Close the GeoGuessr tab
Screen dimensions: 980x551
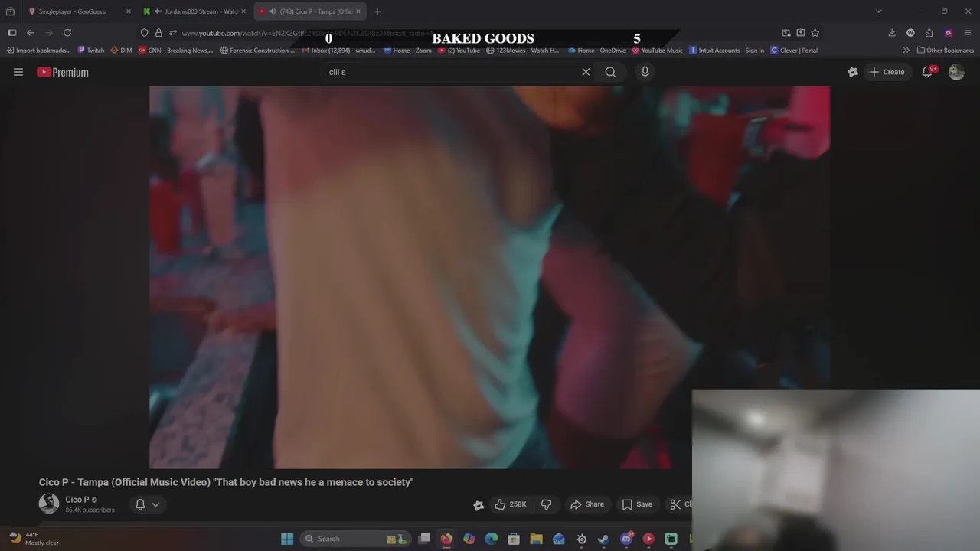click(x=128, y=11)
